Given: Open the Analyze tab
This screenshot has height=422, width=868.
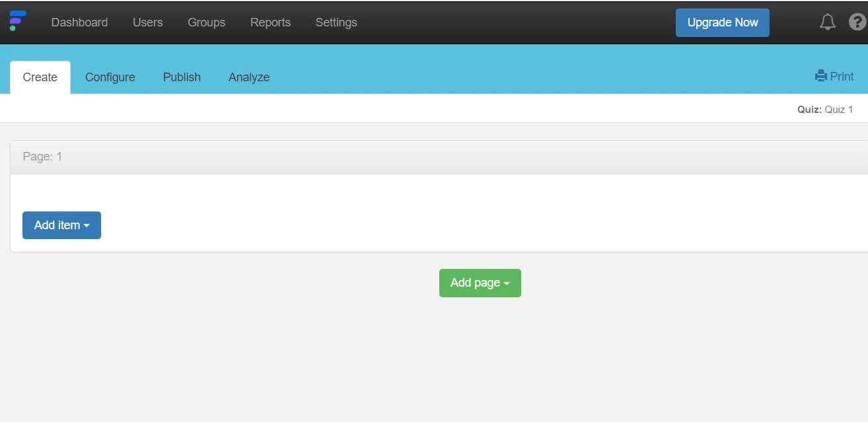Looking at the screenshot, I should click(248, 77).
